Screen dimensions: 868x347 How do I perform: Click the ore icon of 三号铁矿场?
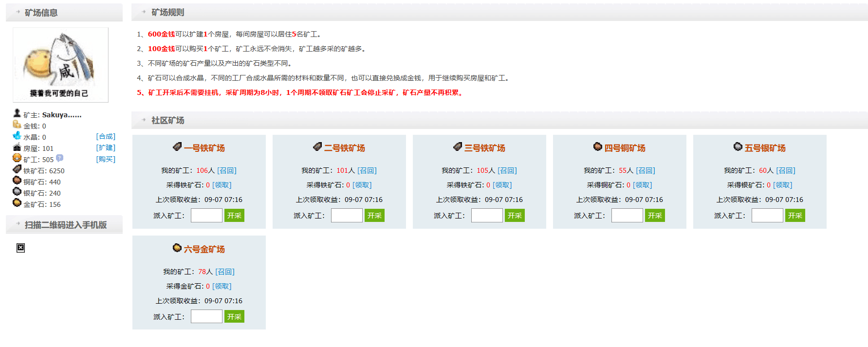tap(458, 146)
